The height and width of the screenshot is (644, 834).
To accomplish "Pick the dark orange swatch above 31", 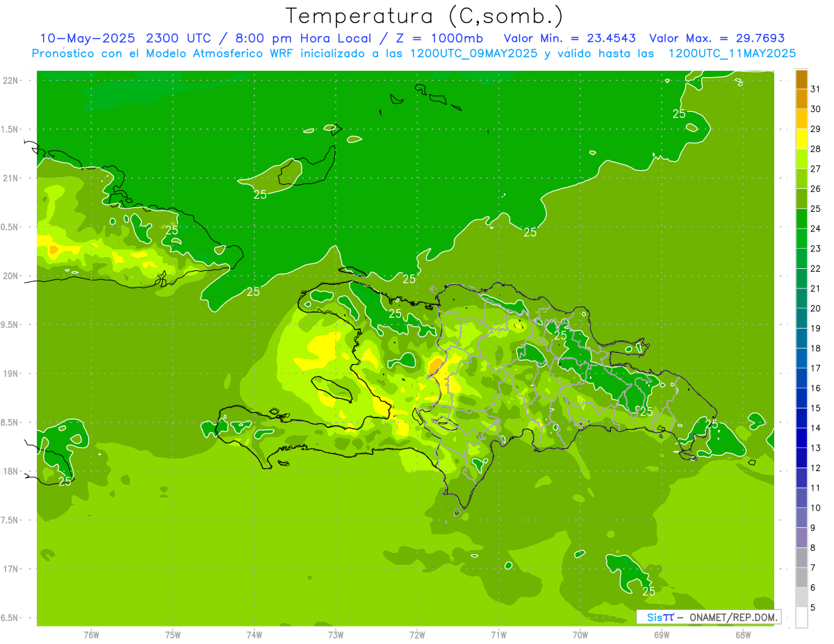I will [801, 79].
